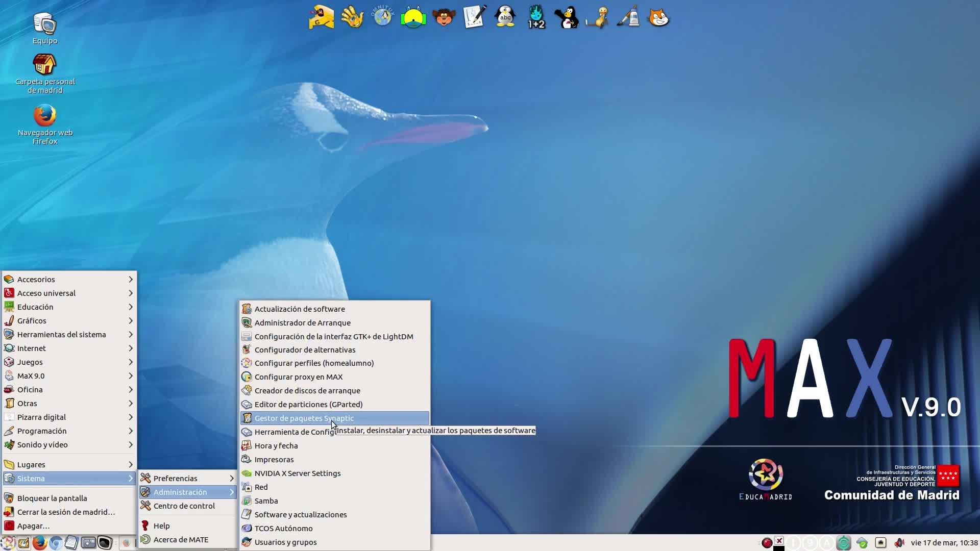
Task: Click the Scratch cat icon in top dock
Action: coord(658,18)
